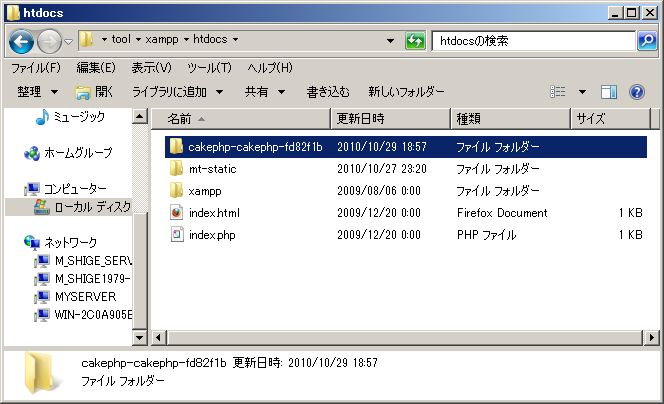Create a 新しいフォルダー new folder

[x=406, y=91]
